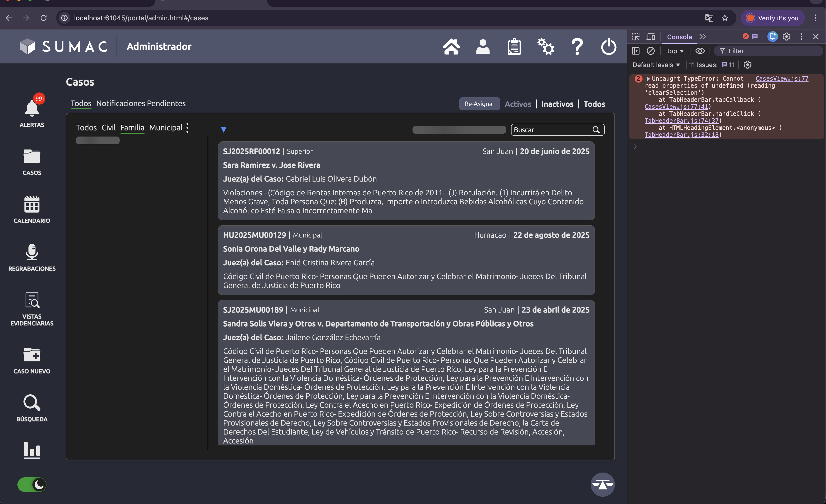Open Default levels dropdown in console
The height and width of the screenshot is (504, 826).
tap(656, 65)
